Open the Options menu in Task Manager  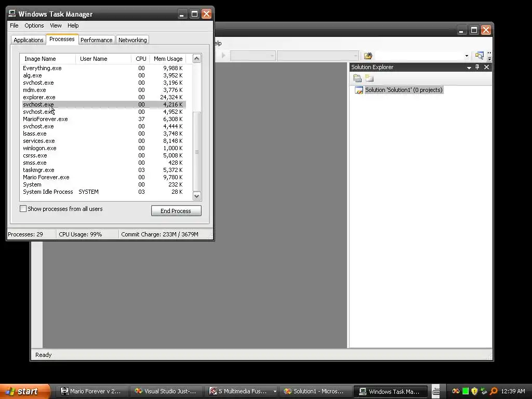coord(34,25)
